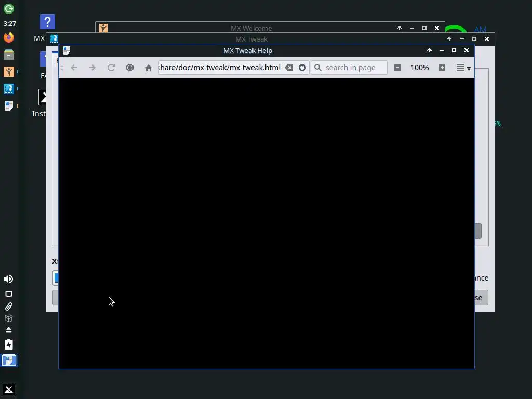Go back in MX Tweak Help browser

coord(74,68)
